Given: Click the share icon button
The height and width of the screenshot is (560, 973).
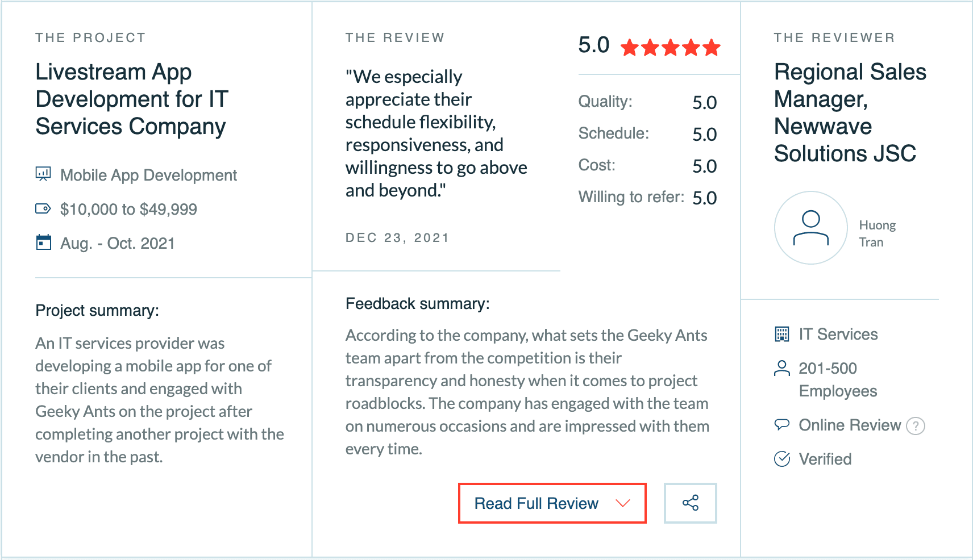Looking at the screenshot, I should click(x=690, y=503).
